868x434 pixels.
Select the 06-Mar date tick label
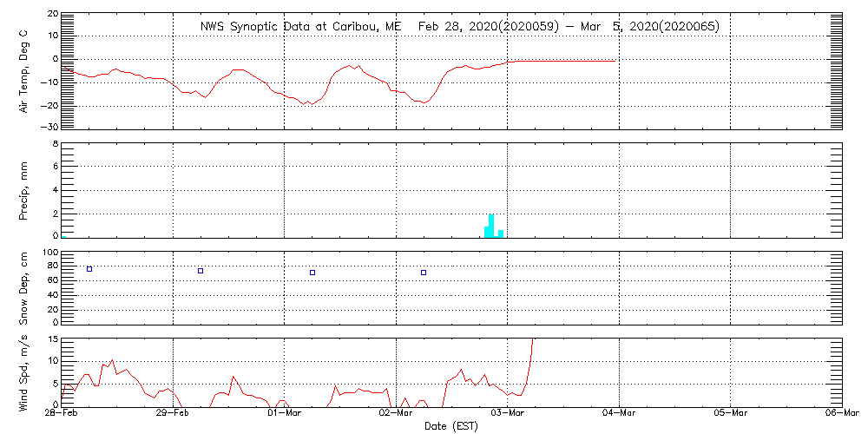pos(841,414)
